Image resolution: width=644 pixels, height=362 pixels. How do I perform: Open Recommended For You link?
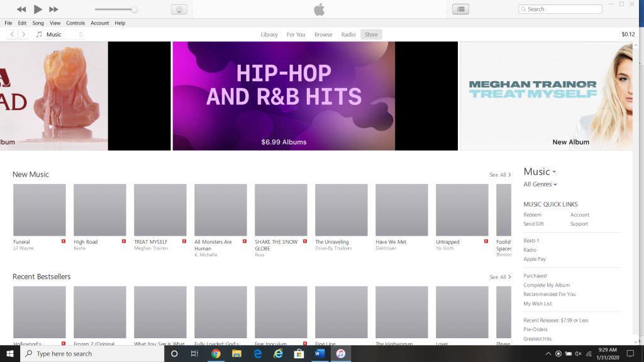click(549, 294)
